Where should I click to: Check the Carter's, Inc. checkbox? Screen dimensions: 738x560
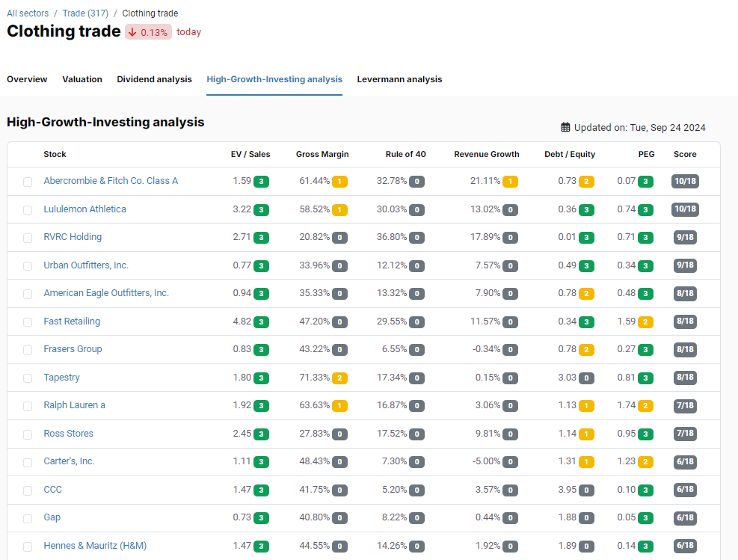coord(28,462)
